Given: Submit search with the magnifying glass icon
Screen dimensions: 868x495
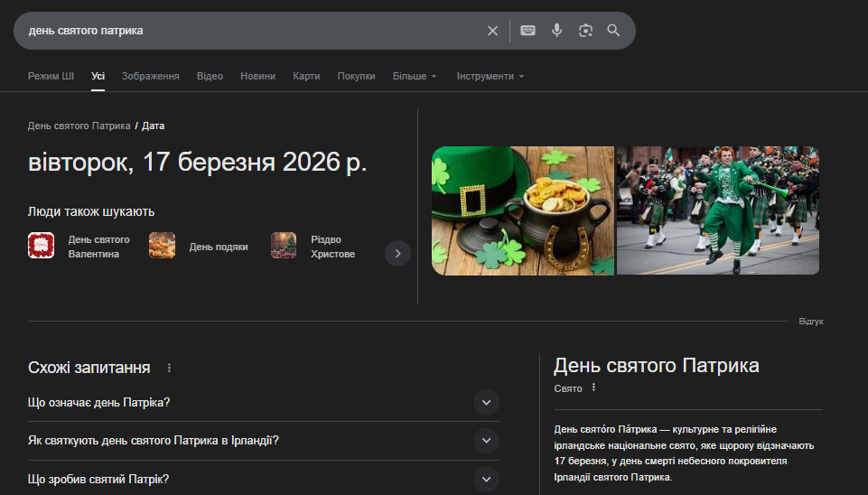Looking at the screenshot, I should (x=613, y=31).
